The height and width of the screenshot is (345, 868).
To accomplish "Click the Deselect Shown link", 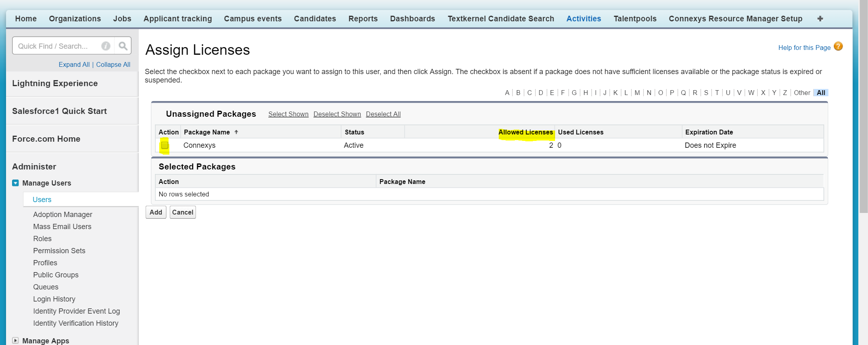I will click(337, 114).
